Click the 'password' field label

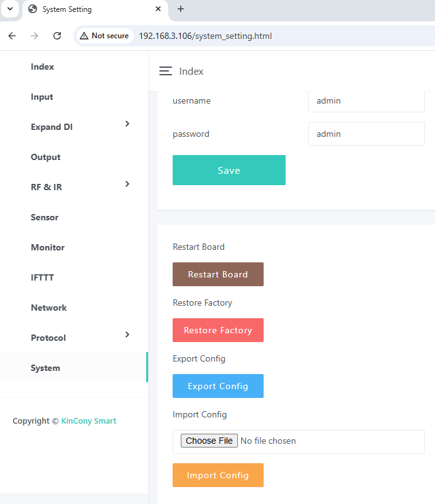(191, 134)
